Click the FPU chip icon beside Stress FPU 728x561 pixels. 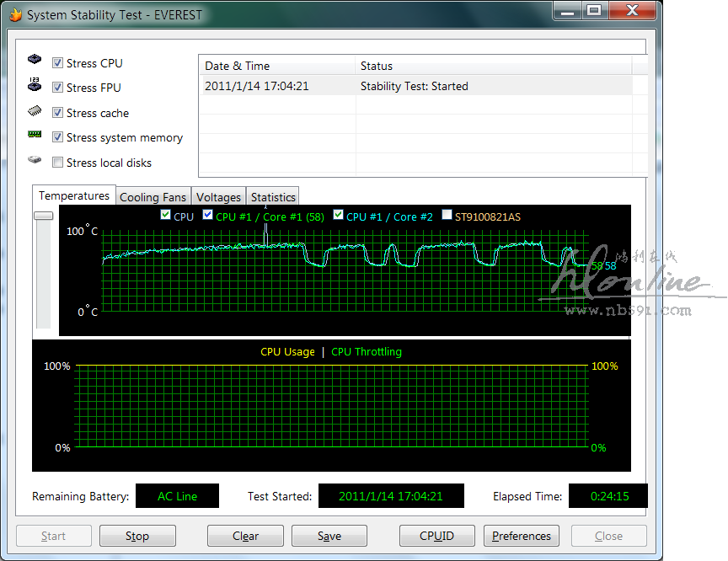pyautogui.click(x=35, y=84)
